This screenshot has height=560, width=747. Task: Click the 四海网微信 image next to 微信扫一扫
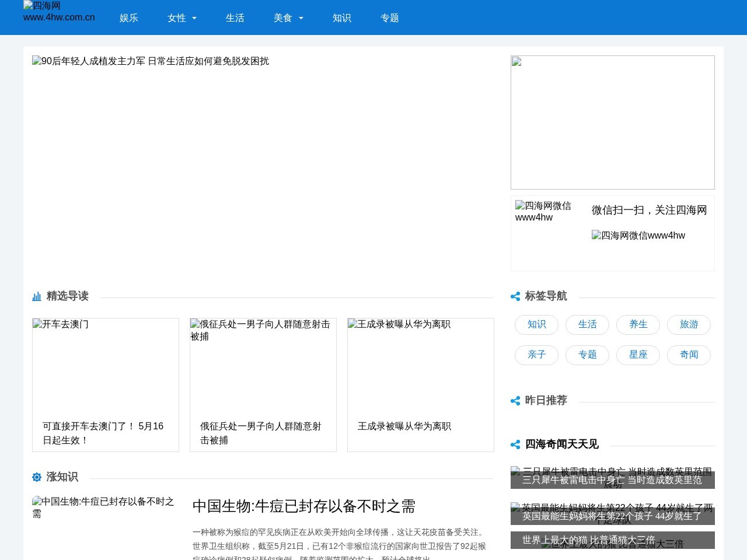tap(638, 236)
